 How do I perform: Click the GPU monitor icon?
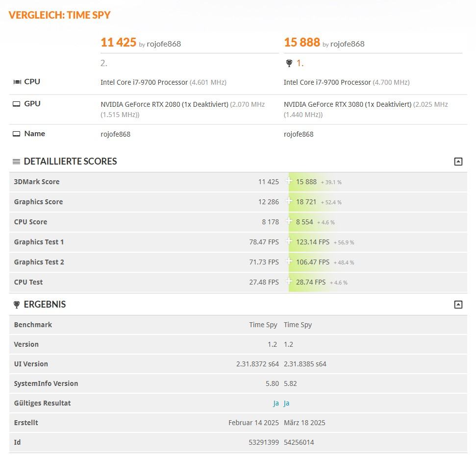pos(16,104)
